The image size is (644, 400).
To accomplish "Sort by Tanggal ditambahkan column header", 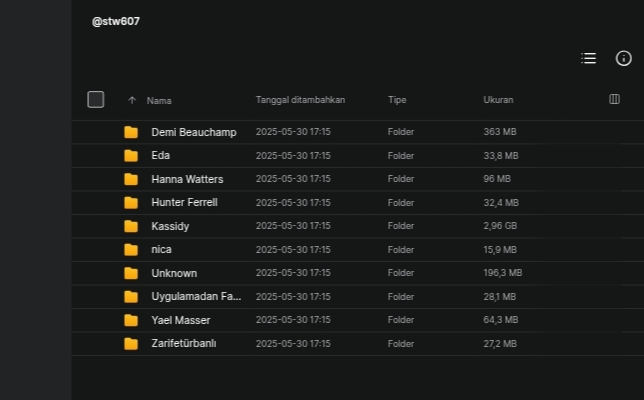I will point(300,100).
